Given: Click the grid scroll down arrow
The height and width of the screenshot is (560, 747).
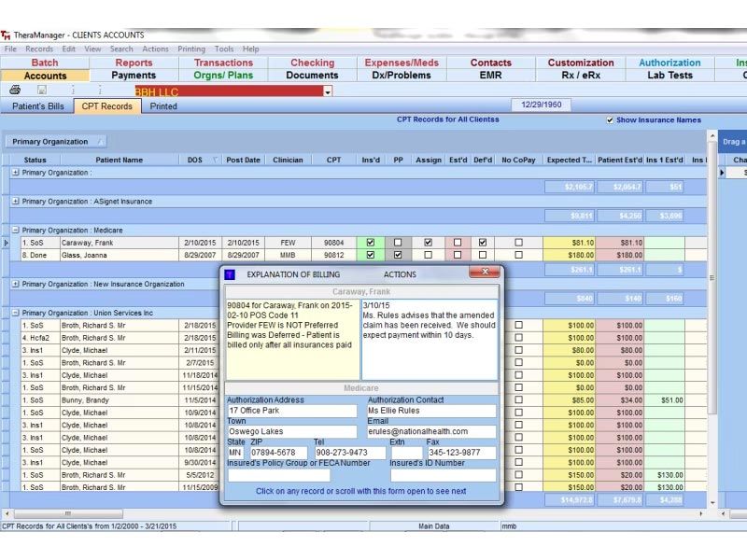Looking at the screenshot, I should [712, 503].
